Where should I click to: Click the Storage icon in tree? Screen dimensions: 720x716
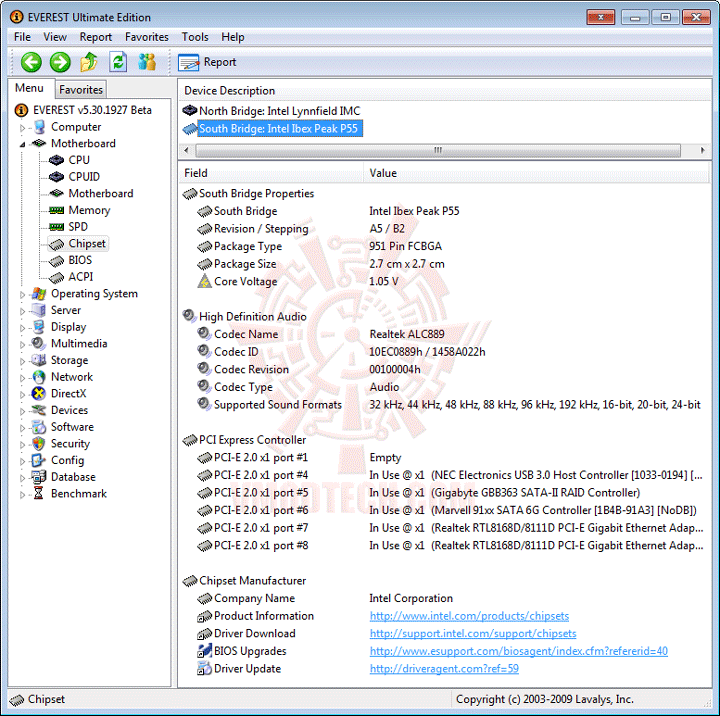tap(39, 360)
